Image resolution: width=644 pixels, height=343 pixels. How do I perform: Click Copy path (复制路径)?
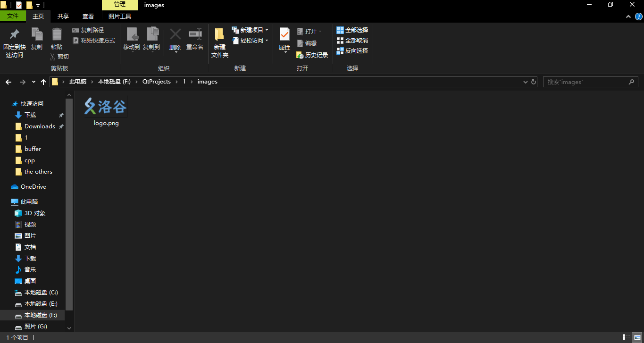tap(88, 30)
